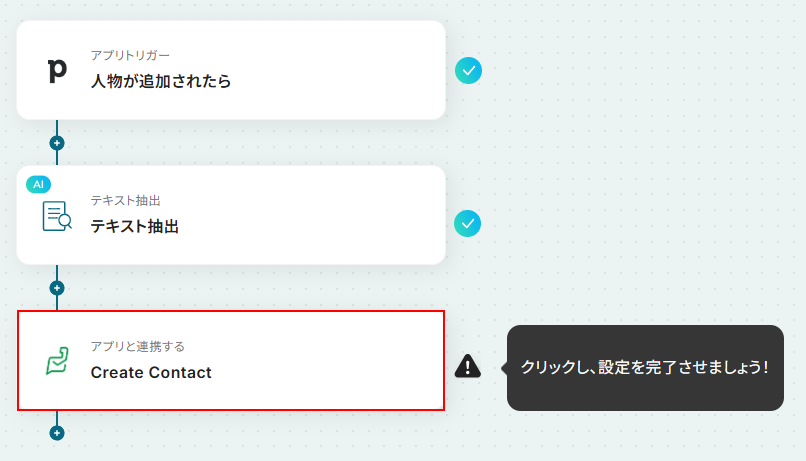Open the 人物が追加されたら trigger title
Viewport: 806px width, 461px height.
pyautogui.click(x=160, y=81)
